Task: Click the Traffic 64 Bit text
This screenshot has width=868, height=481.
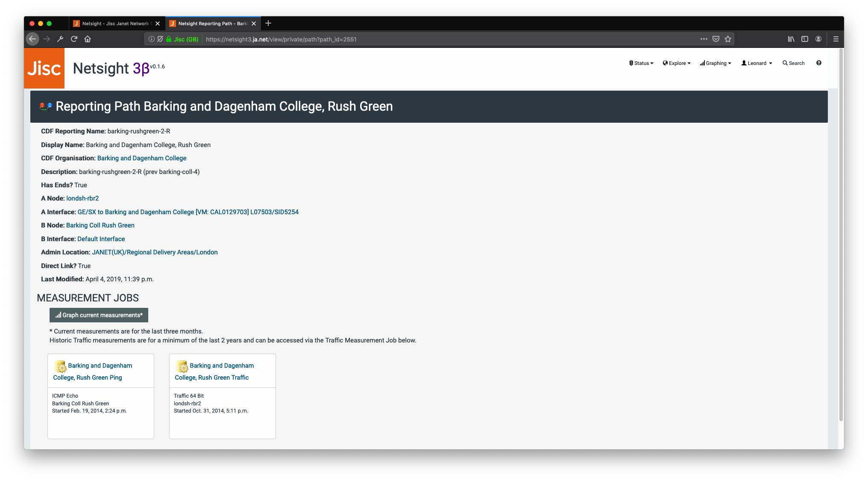Action: point(189,396)
